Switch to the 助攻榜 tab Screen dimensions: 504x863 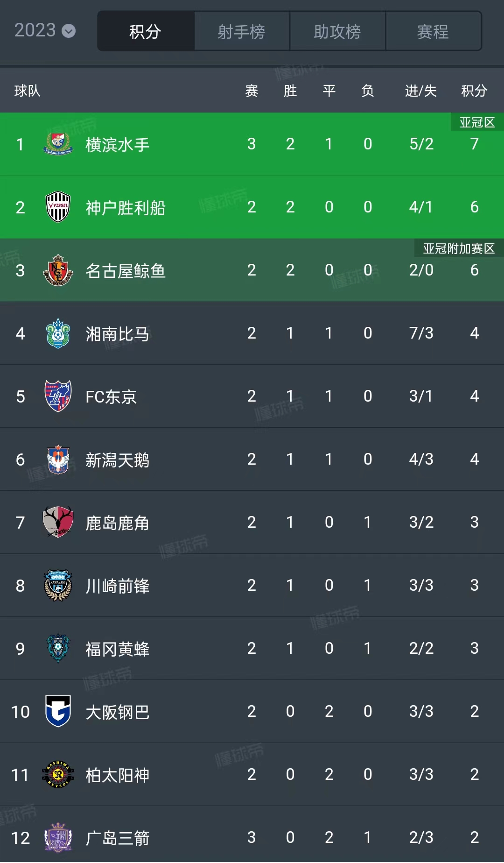337,32
